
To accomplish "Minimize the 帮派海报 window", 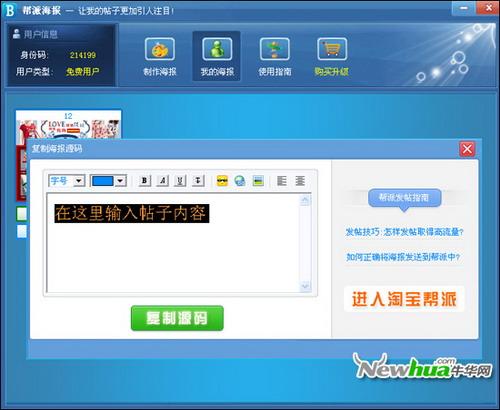I will click(x=464, y=8).
